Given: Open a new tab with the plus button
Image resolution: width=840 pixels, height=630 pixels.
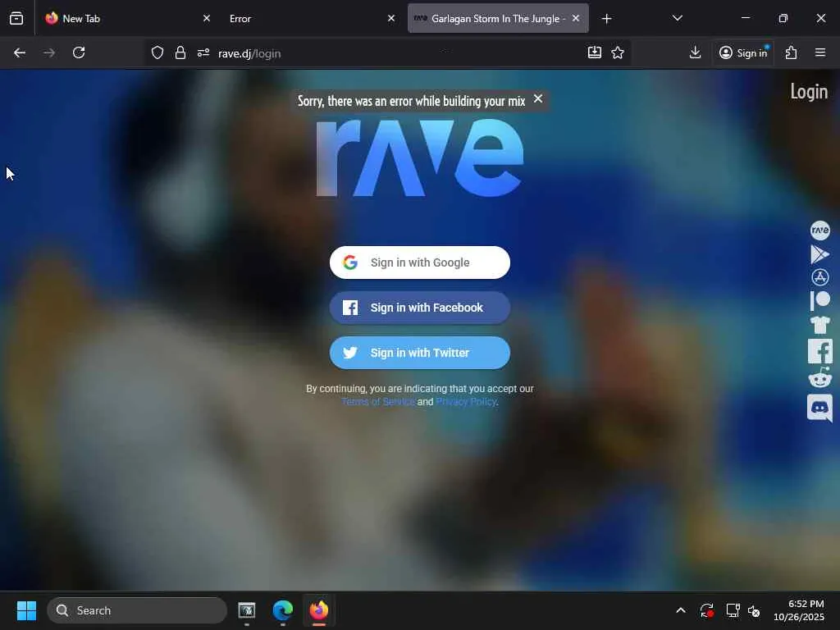Looking at the screenshot, I should coord(606,19).
